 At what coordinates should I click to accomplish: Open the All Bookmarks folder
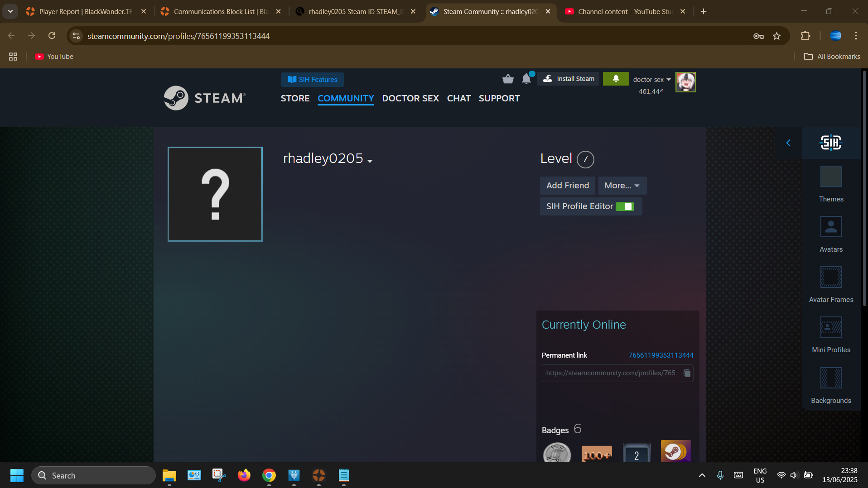coord(832,57)
